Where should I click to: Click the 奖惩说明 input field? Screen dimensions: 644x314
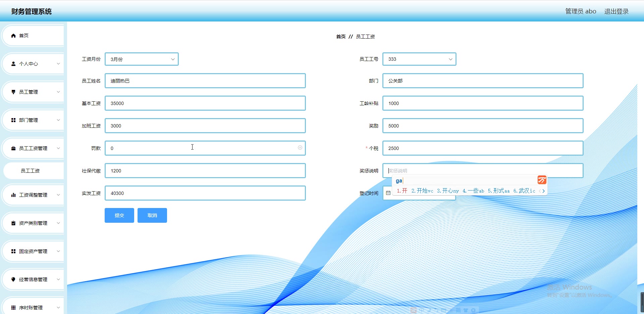(483, 171)
